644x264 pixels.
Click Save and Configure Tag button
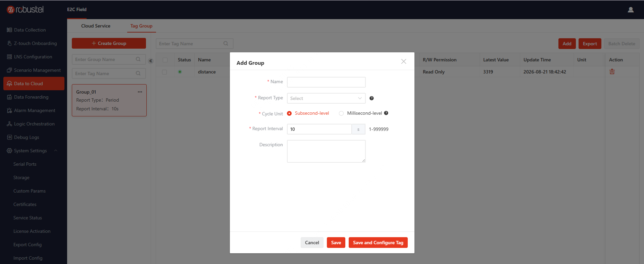(378, 243)
